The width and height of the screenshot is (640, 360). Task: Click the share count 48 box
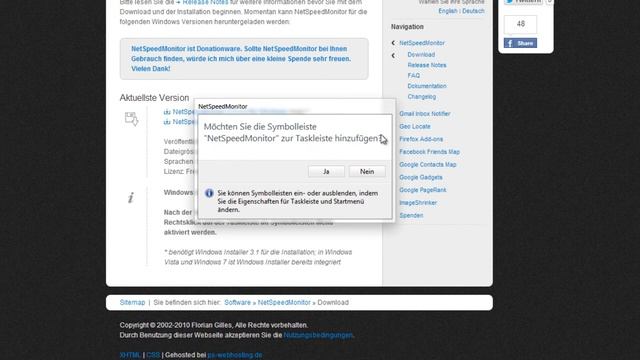tap(520, 24)
